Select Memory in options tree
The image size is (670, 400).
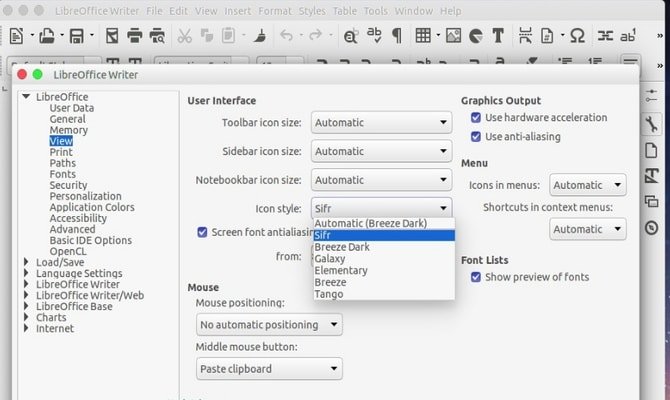[x=68, y=130]
